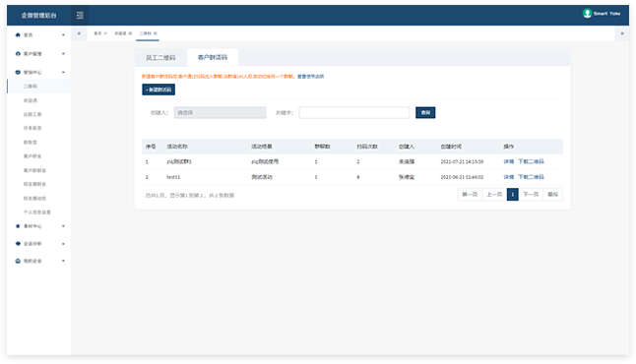Image resolution: width=636 pixels, height=364 pixels.
Task: Click 下载二维码 for zlq测试群3 row
Action: pyautogui.click(x=531, y=161)
